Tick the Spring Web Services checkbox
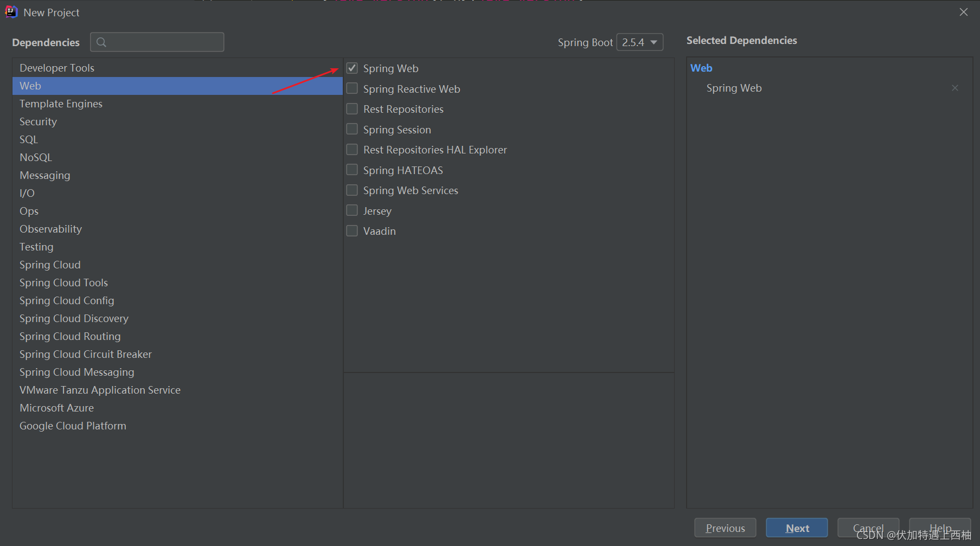 pyautogui.click(x=352, y=190)
